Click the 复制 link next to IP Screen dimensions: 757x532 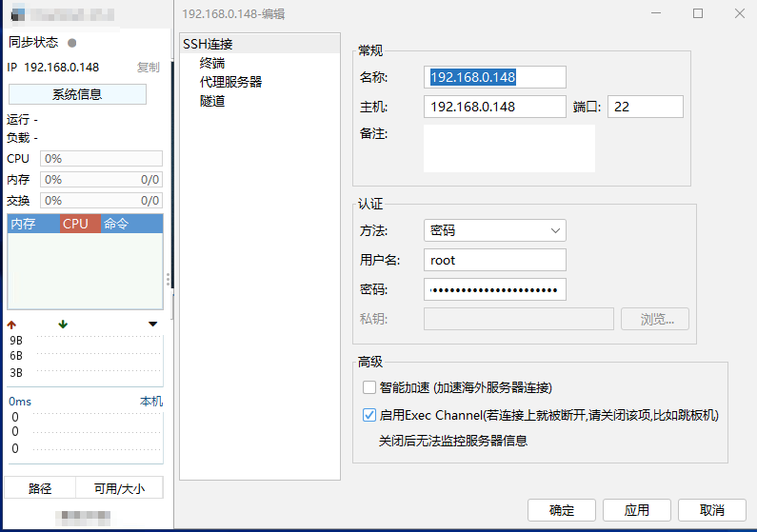click(x=148, y=68)
